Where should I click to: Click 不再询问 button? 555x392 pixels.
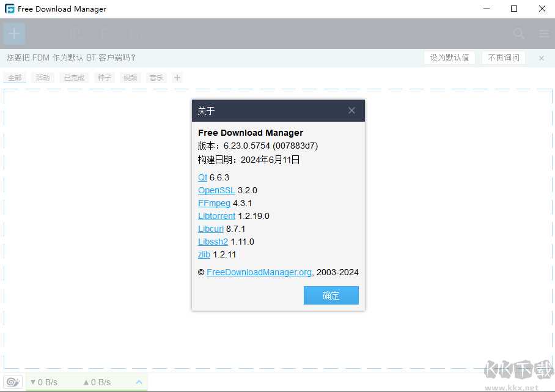pos(503,57)
